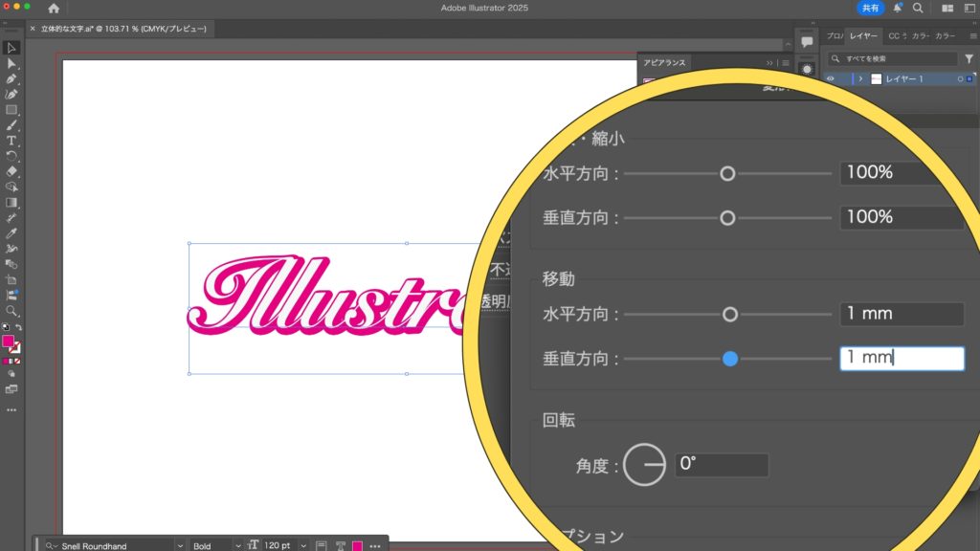Expand the レイヤー 1 layer chevron
980x551 pixels.
point(860,79)
